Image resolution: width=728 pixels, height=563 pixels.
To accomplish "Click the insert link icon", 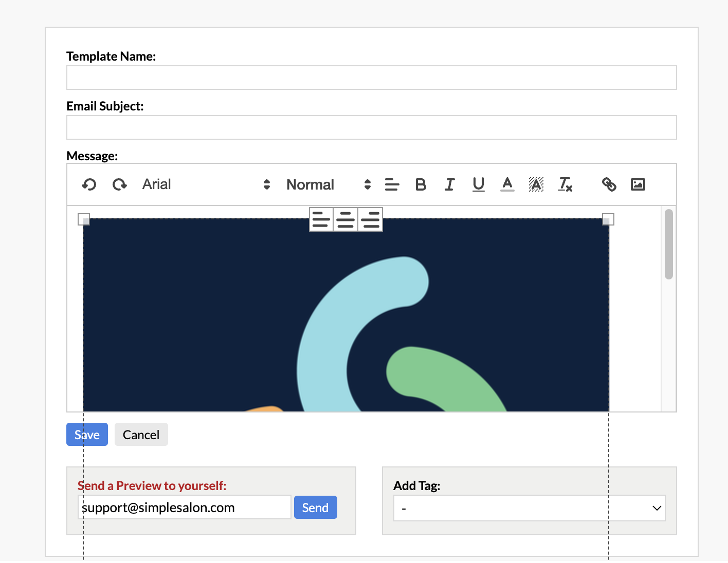I will (609, 184).
